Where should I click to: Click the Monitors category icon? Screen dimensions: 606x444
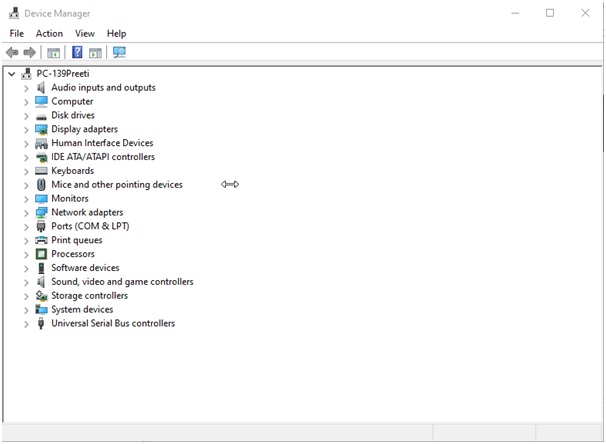[x=41, y=199]
